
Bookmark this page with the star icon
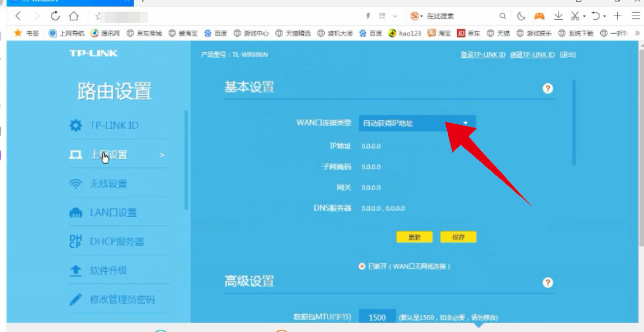pos(98,17)
